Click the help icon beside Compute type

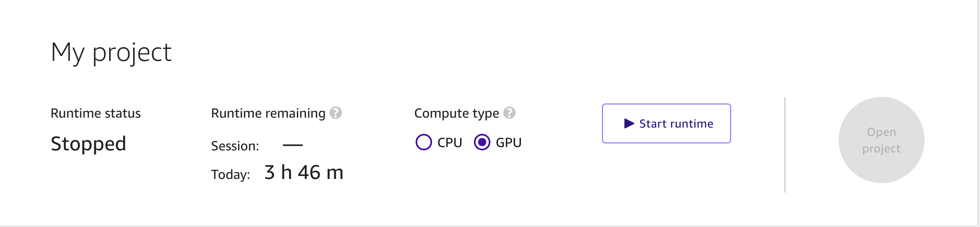[509, 113]
